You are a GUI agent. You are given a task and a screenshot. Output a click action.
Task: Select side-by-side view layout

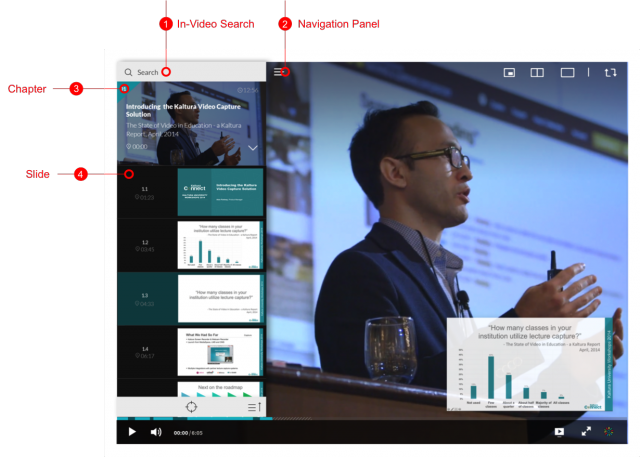[x=537, y=72]
